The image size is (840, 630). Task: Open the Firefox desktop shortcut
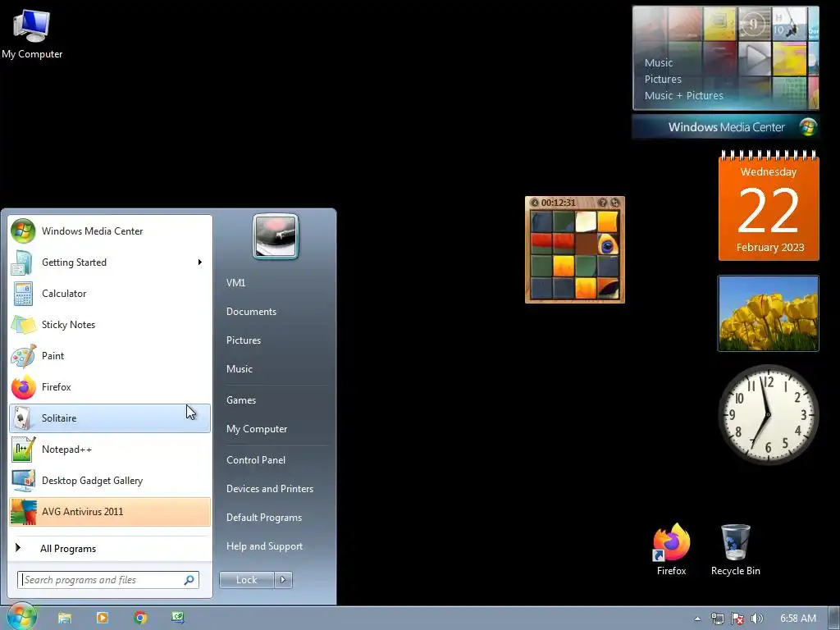[x=671, y=550]
